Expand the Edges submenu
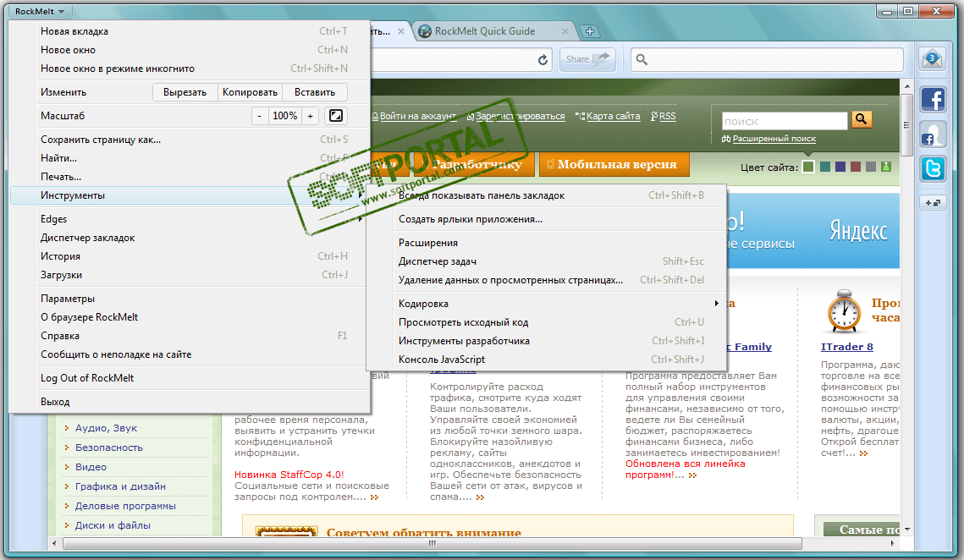 tap(188, 219)
